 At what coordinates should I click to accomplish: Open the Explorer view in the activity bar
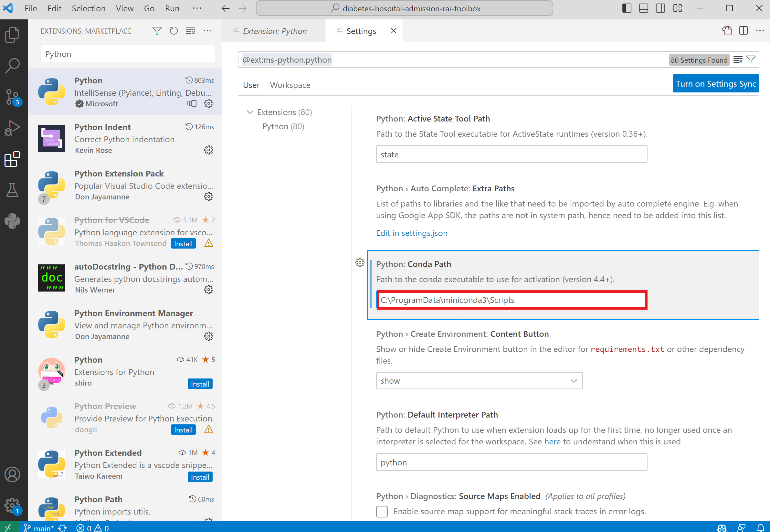click(12, 35)
